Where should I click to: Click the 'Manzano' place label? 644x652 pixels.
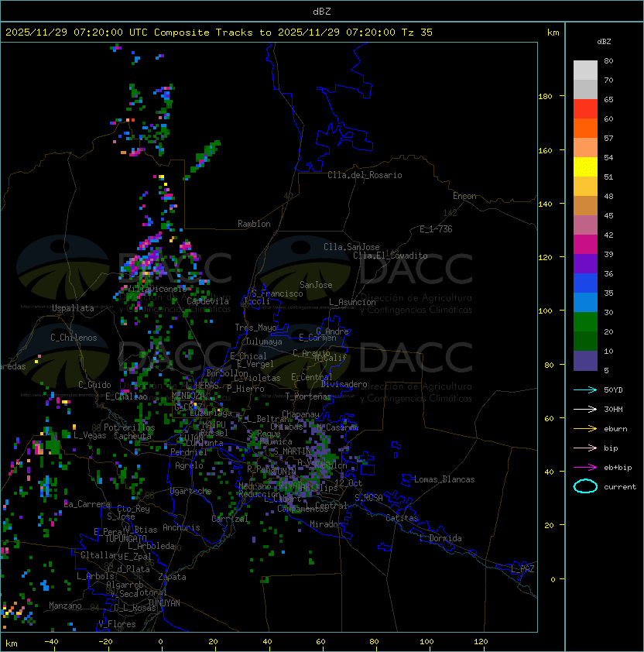(x=65, y=606)
